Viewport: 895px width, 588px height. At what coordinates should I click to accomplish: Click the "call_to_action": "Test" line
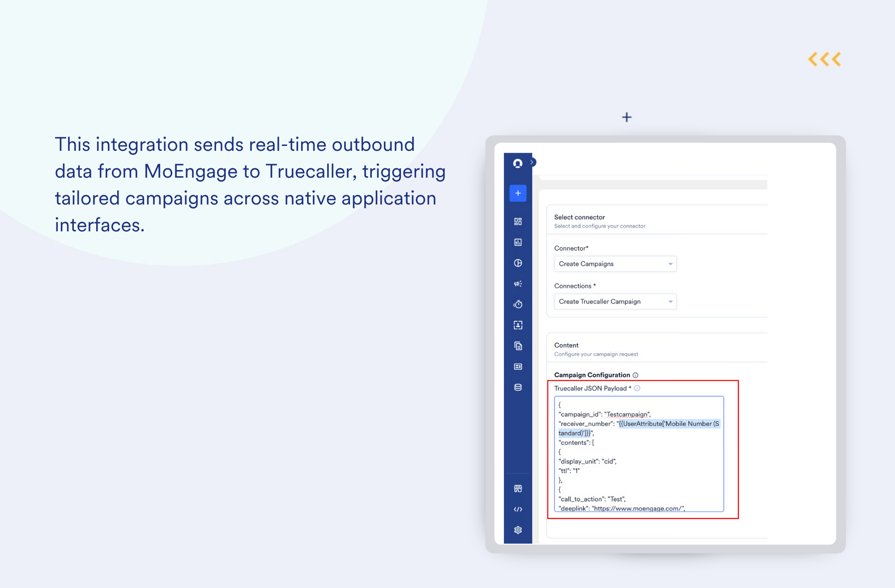coord(592,499)
